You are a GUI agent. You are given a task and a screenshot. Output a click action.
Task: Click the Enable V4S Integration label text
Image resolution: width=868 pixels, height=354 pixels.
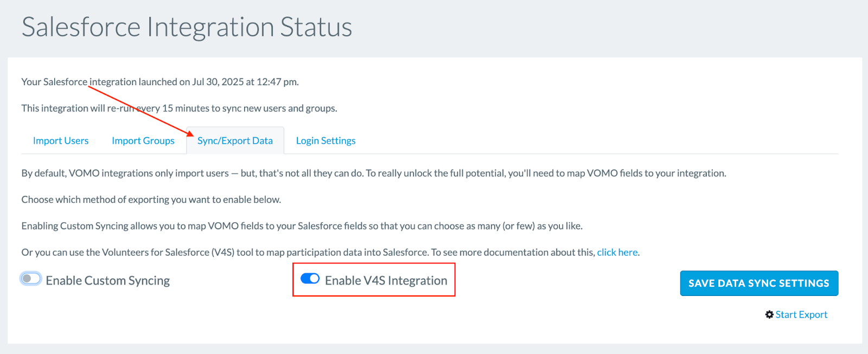pyautogui.click(x=386, y=280)
